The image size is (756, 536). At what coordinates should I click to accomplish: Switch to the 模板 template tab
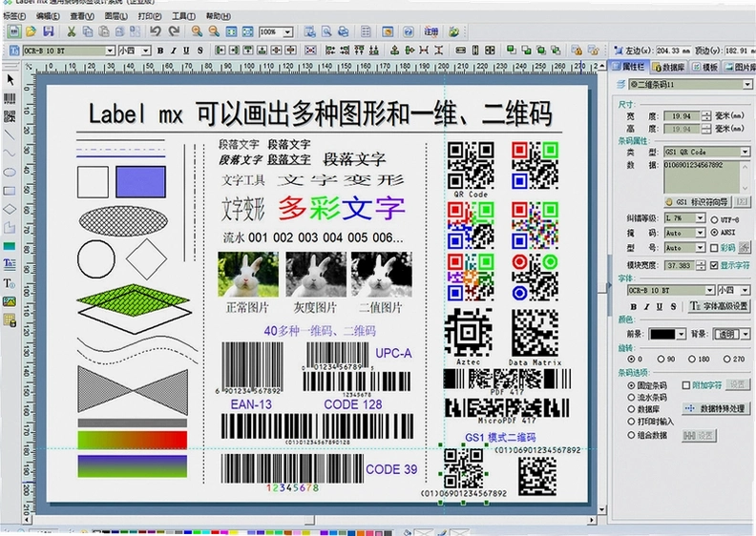705,67
